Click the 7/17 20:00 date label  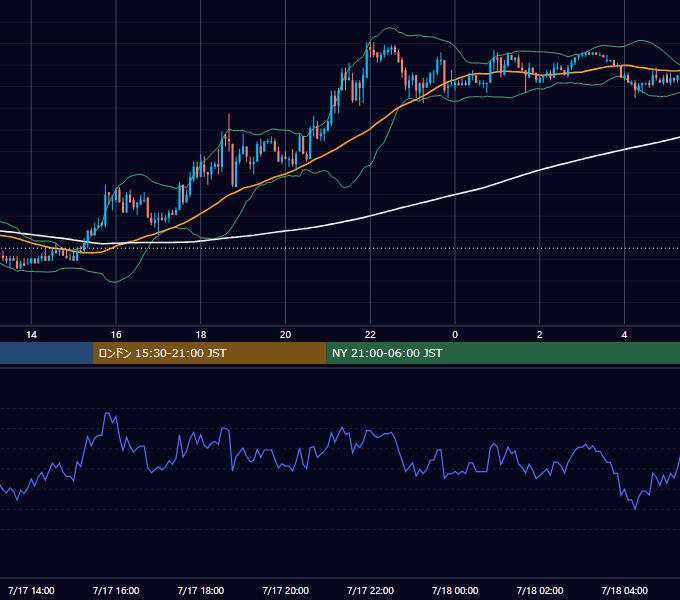[285, 590]
